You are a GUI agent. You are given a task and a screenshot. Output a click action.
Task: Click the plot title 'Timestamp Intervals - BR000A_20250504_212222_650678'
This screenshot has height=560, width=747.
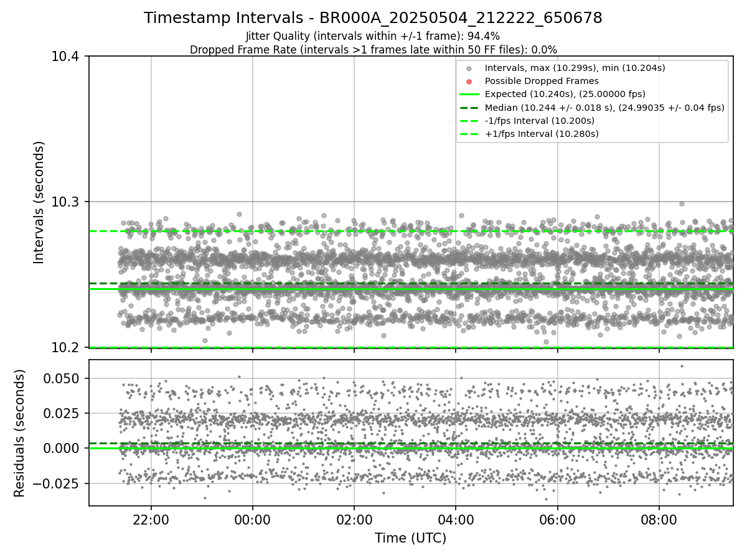click(373, 18)
